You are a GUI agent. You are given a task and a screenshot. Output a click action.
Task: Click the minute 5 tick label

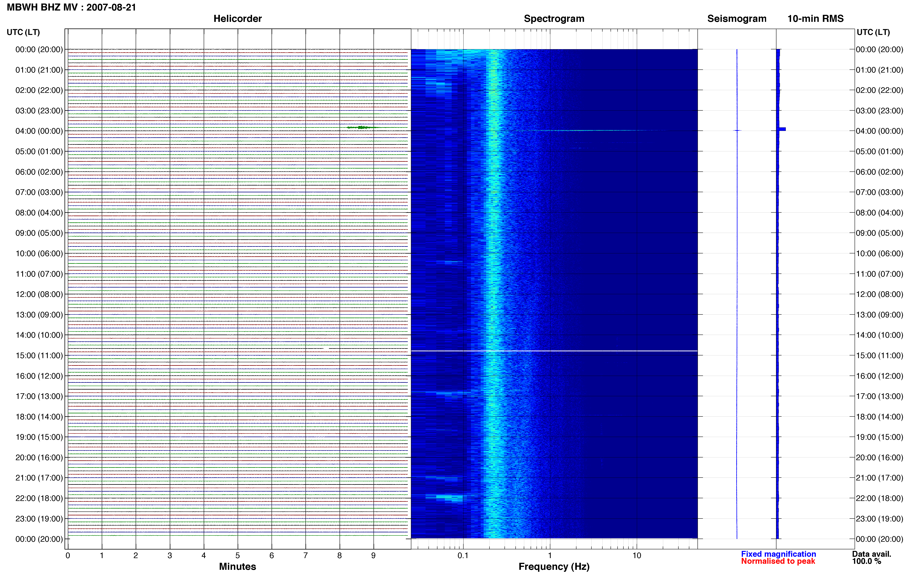click(x=238, y=555)
